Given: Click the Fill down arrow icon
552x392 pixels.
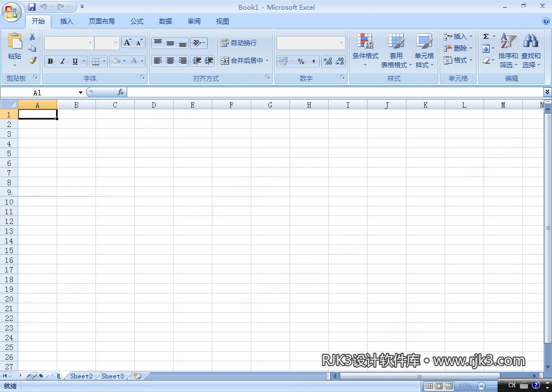Looking at the screenshot, I should (486, 48).
